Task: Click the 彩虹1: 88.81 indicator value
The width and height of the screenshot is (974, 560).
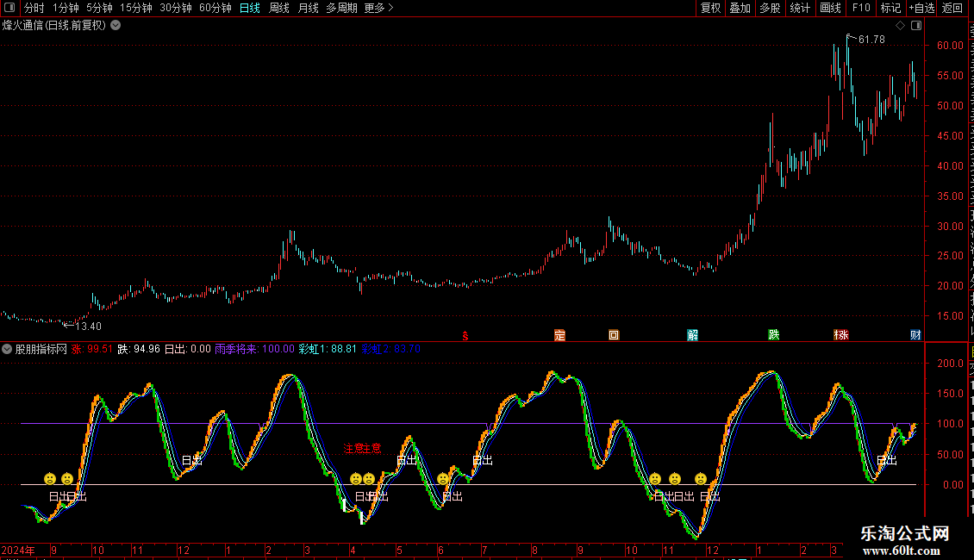Action: 328,349
